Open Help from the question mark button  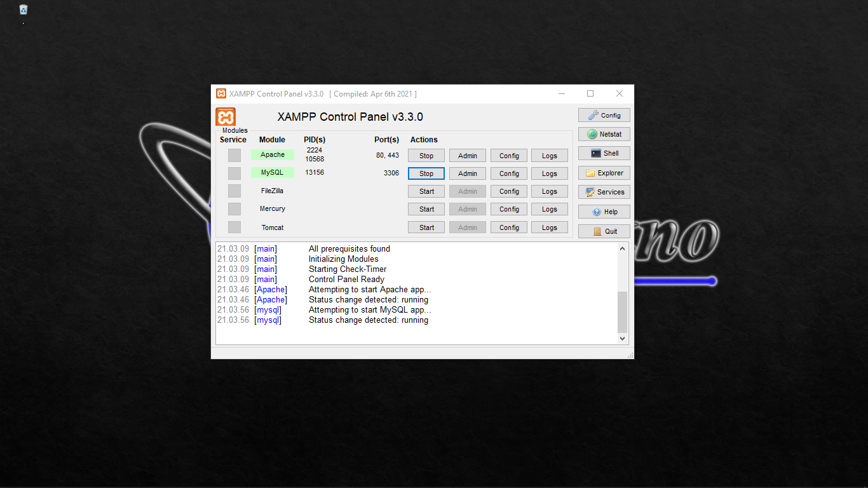[604, 212]
